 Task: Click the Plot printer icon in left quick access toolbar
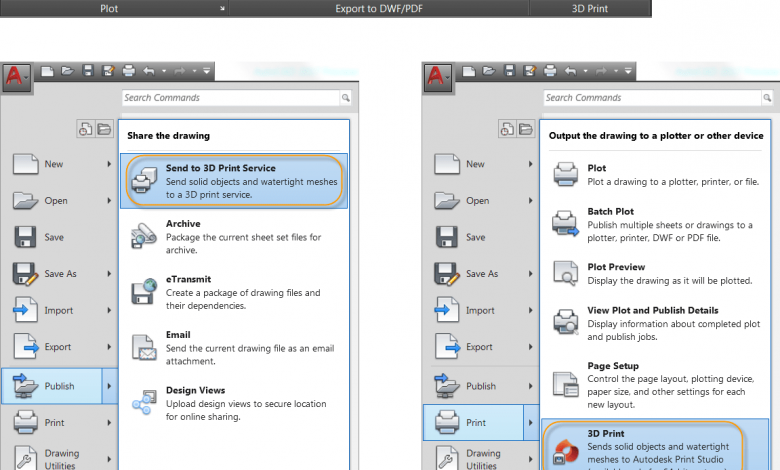129,71
